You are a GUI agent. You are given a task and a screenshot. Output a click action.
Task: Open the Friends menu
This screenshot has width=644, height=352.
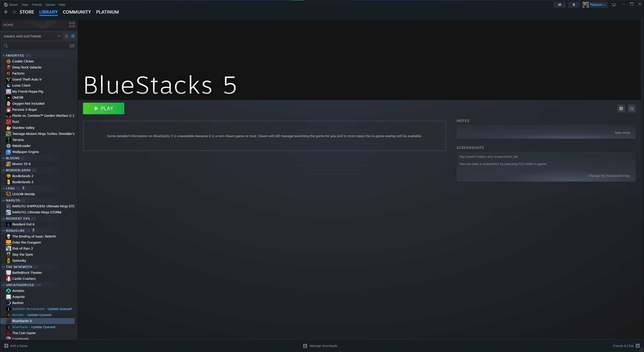37,5
